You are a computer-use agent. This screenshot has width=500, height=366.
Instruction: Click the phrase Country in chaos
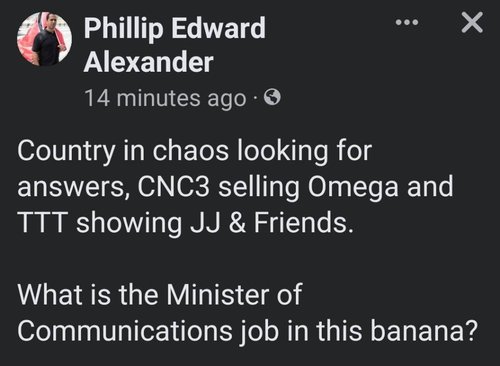[x=123, y=152]
